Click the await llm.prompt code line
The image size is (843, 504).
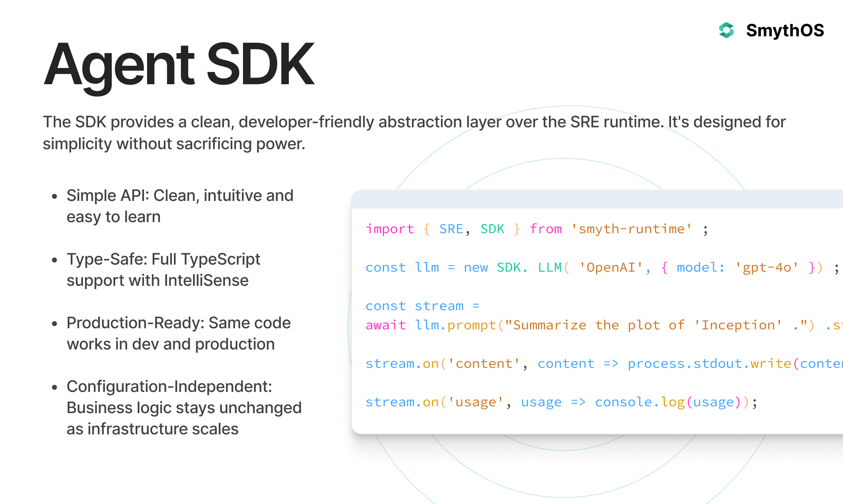578,325
